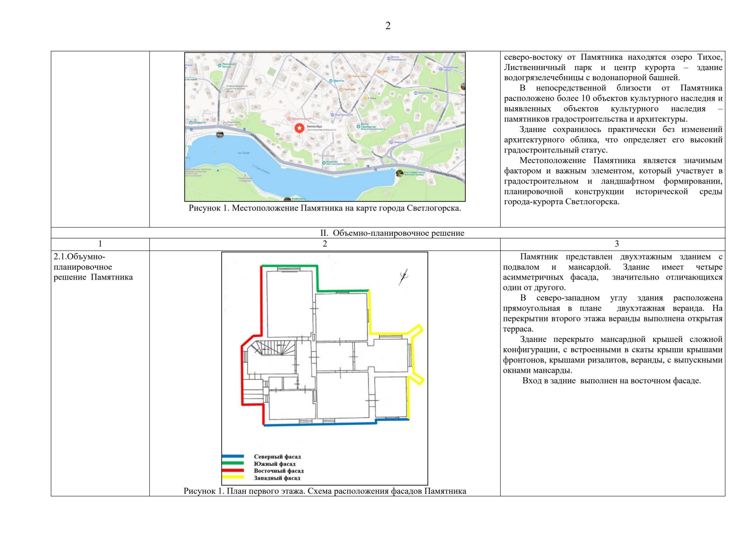The height and width of the screenshot is (535, 756).
Task: Open the Амфитеатр photo marker on the map
Action: click(287, 199)
